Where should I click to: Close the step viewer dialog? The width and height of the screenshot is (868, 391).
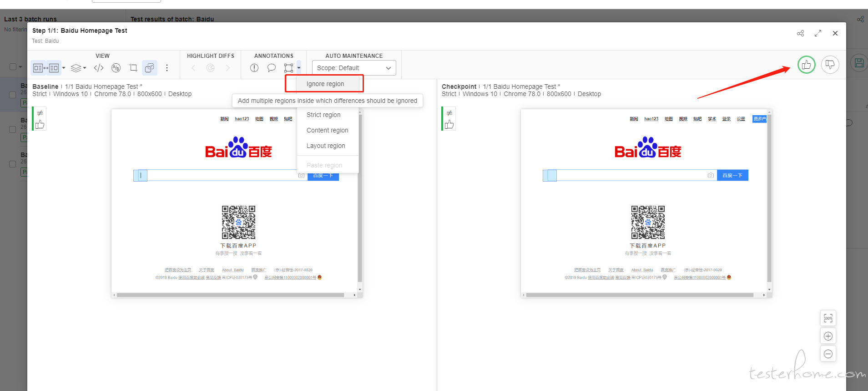point(835,33)
